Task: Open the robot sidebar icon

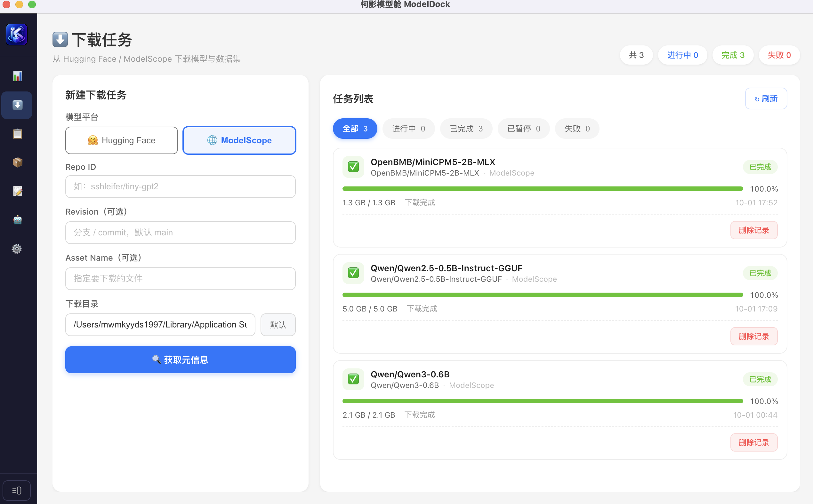Action: (x=17, y=220)
